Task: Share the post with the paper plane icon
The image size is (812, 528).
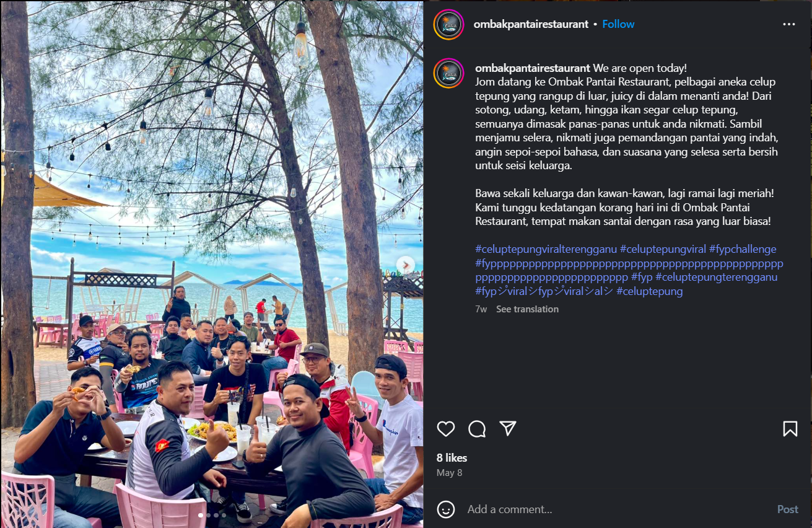Action: pos(508,429)
